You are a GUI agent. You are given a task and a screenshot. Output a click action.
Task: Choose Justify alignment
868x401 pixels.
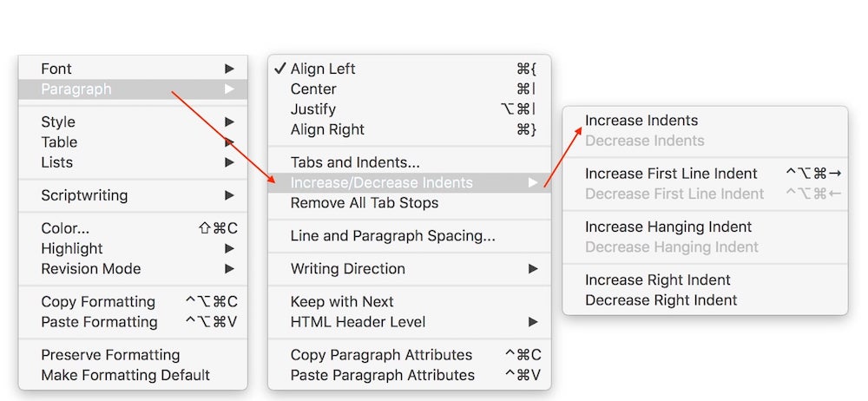click(312, 109)
